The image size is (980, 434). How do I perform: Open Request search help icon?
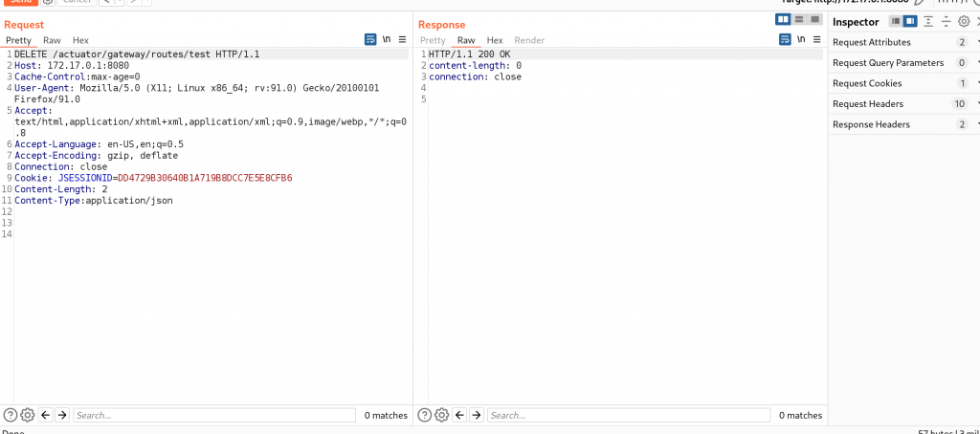10,415
